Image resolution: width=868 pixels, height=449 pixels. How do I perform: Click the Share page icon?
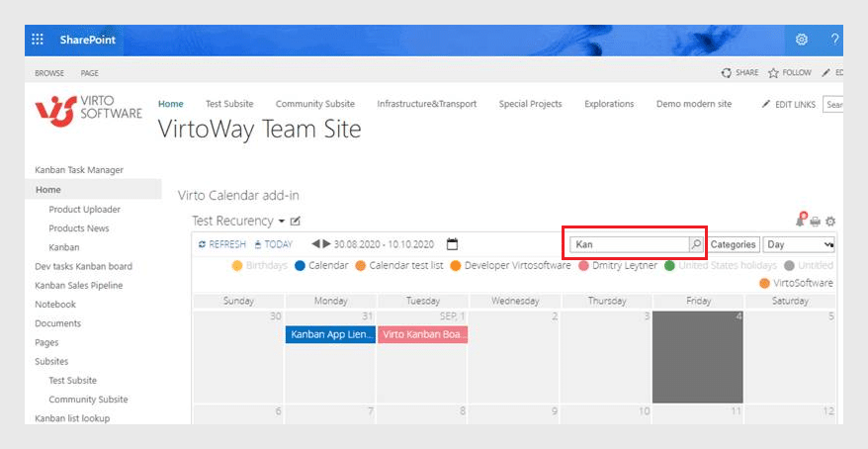pos(727,72)
